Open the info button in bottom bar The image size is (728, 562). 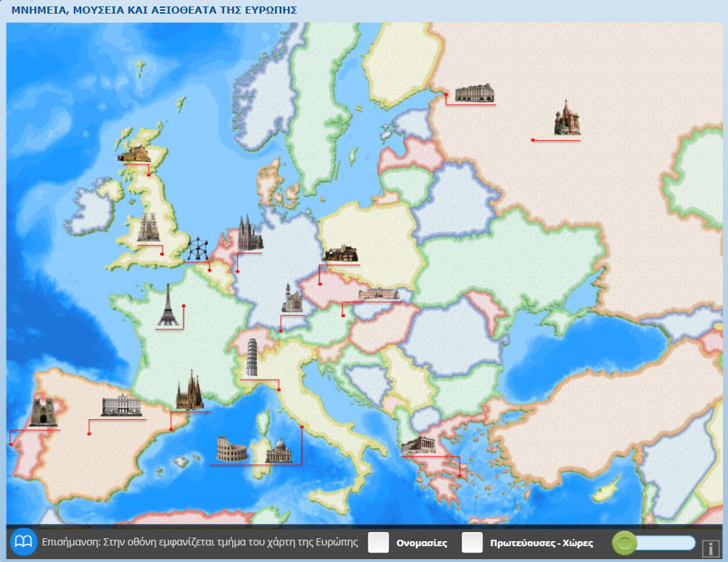[711, 548]
